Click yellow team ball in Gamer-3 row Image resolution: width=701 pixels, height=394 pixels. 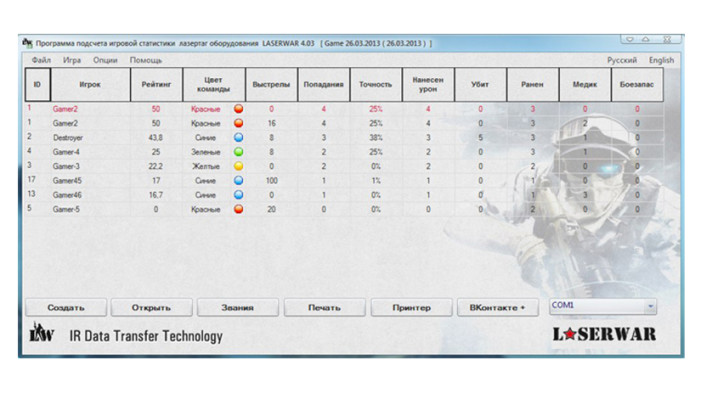pos(239,166)
